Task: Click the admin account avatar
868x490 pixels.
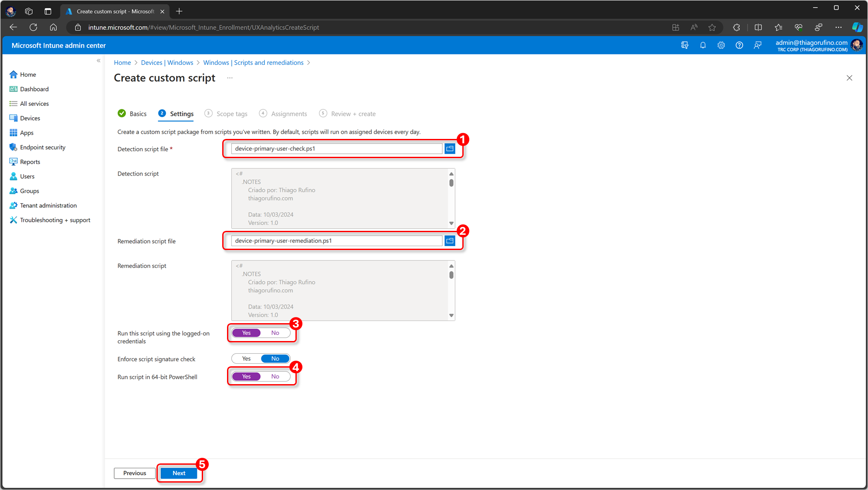Action: click(x=857, y=45)
